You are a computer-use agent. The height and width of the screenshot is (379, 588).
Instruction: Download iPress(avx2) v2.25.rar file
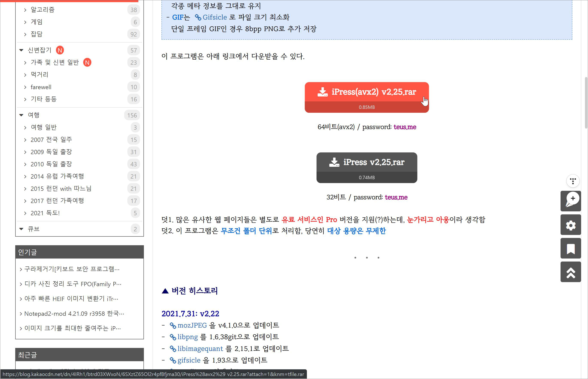pyautogui.click(x=366, y=92)
